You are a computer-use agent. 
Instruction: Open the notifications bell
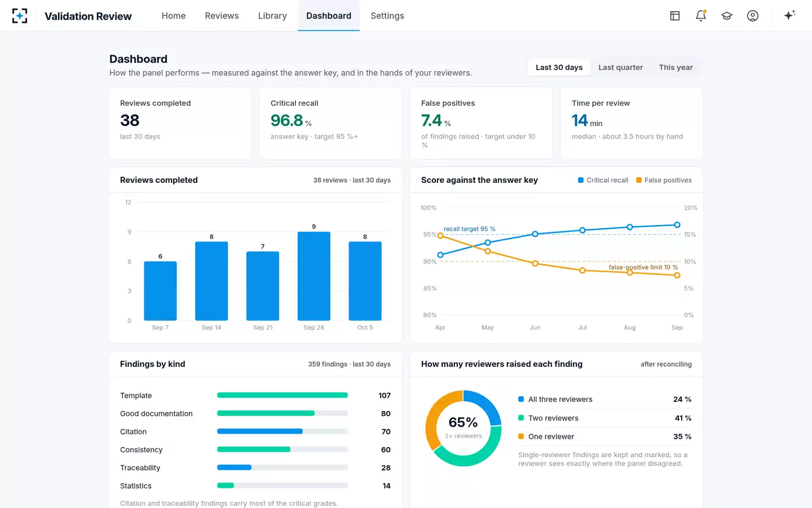pyautogui.click(x=701, y=16)
